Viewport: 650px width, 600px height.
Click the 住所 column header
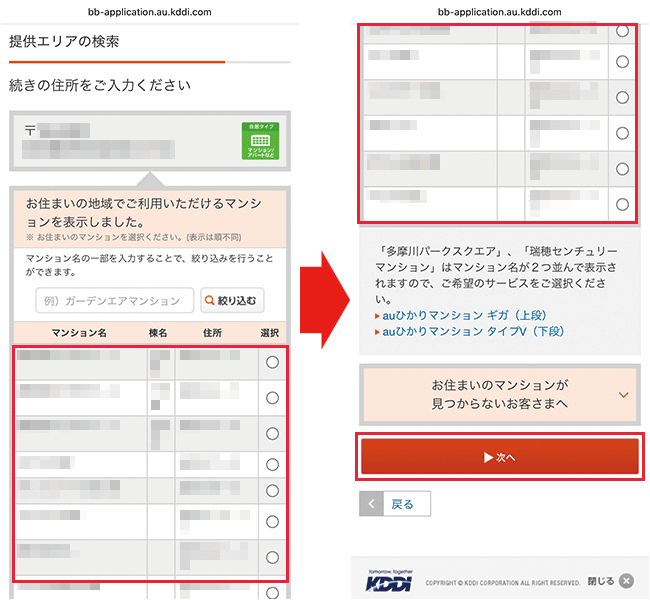[x=211, y=333]
